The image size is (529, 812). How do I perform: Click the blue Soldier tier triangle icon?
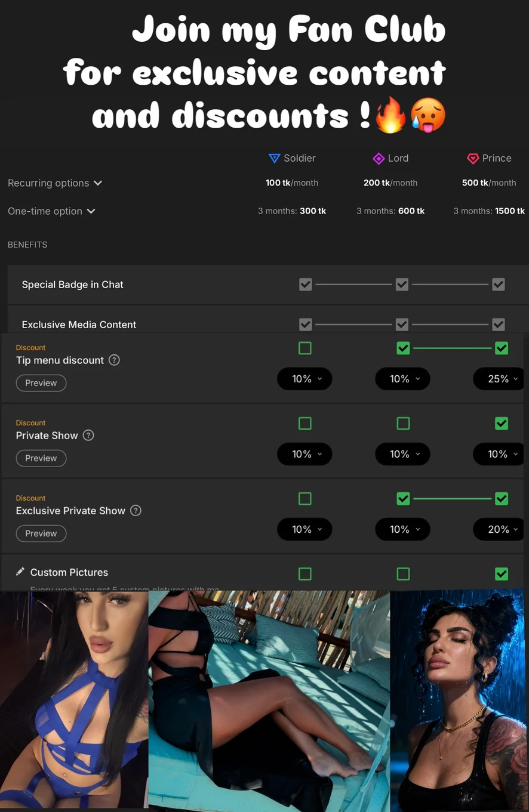[274, 158]
